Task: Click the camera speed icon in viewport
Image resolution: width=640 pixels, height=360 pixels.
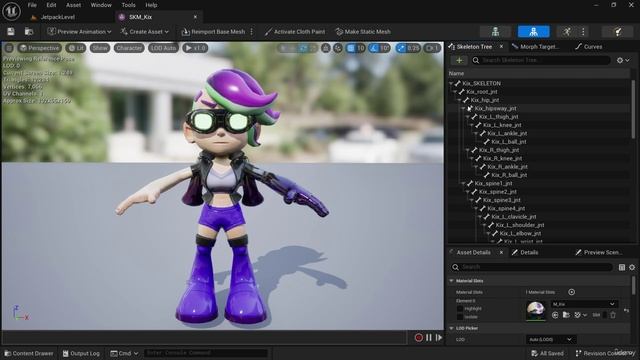Action: [432, 48]
